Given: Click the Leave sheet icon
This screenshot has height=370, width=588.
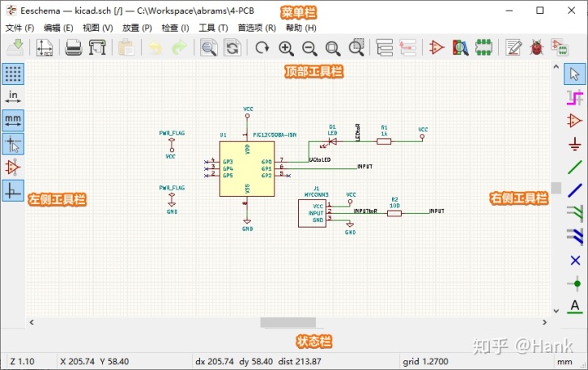Looking at the screenshot, I should [x=408, y=47].
